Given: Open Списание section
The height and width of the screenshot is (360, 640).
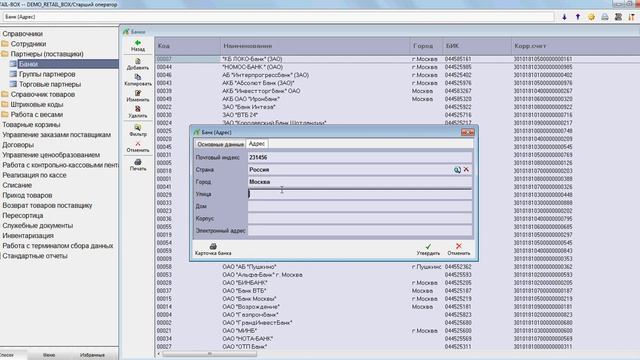Looking at the screenshot, I should [17, 185].
